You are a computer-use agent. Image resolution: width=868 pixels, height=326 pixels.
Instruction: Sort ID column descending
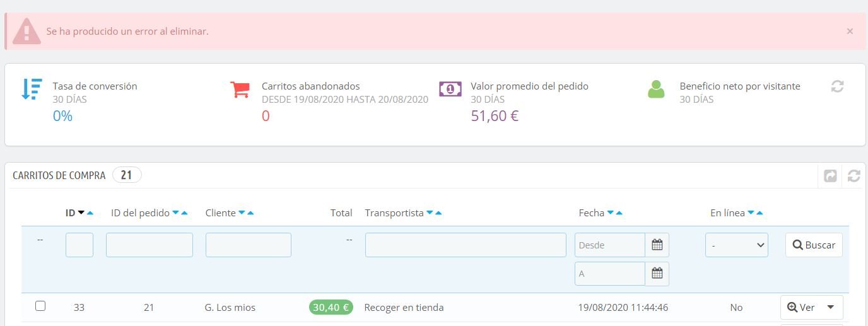click(81, 213)
